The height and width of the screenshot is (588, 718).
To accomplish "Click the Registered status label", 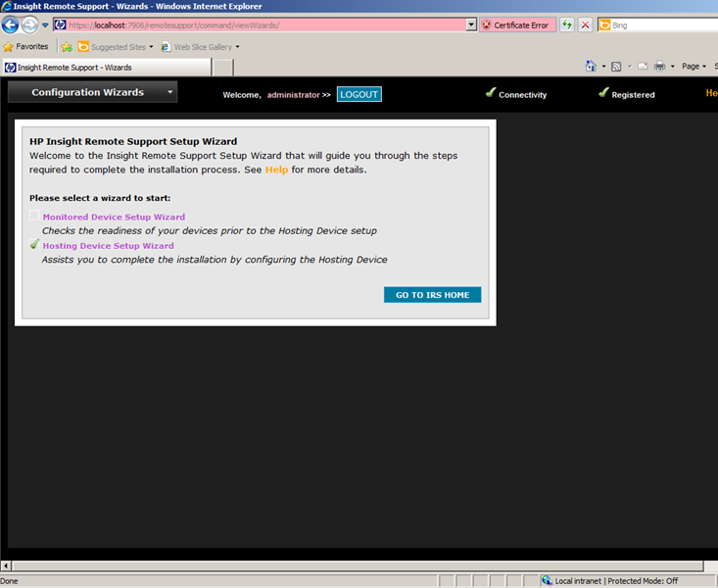I will pos(634,95).
